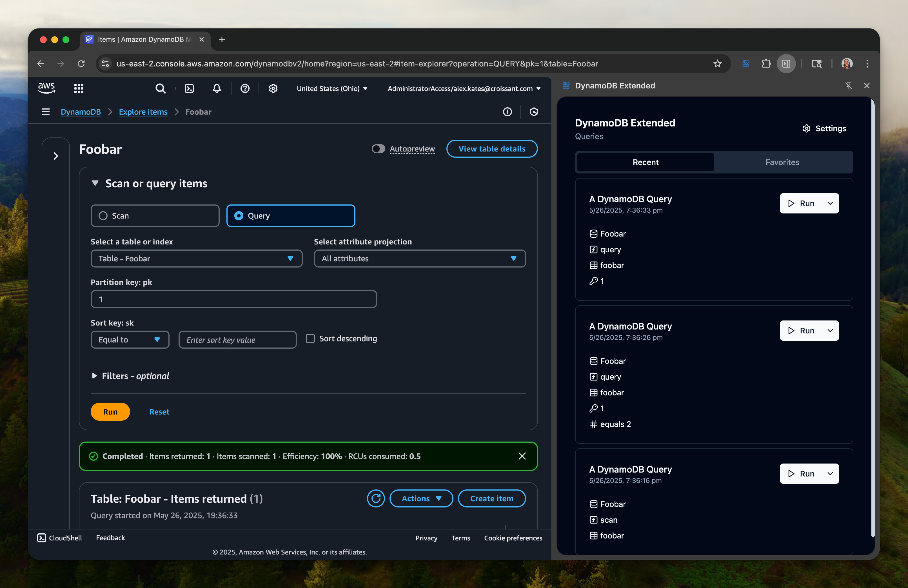The image size is (908, 588).
Task: Go back in browser history
Action: pos(41,64)
